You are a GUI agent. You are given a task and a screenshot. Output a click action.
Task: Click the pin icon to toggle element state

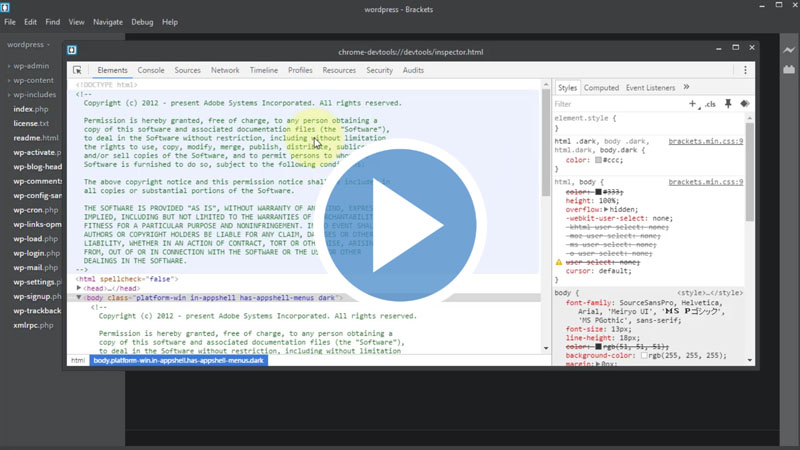point(728,104)
